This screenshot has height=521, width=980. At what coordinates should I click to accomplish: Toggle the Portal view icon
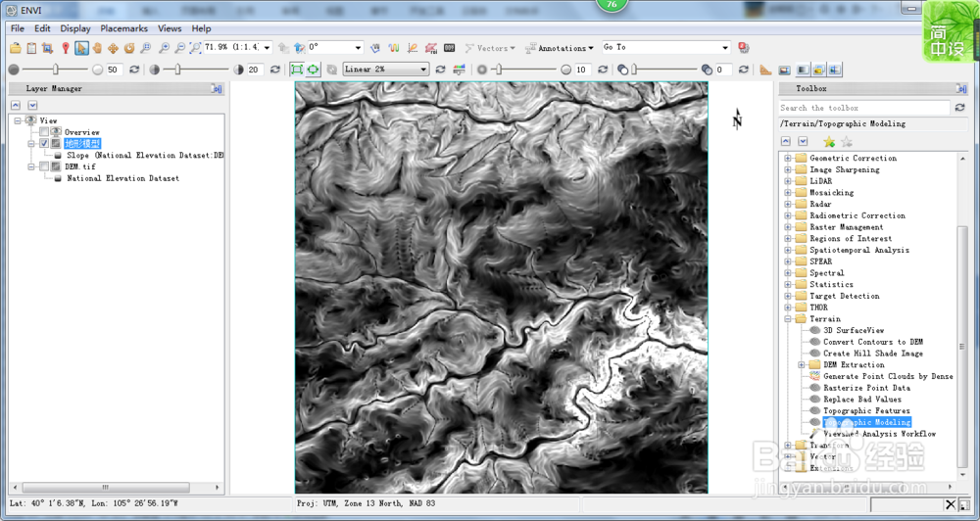tap(784, 70)
